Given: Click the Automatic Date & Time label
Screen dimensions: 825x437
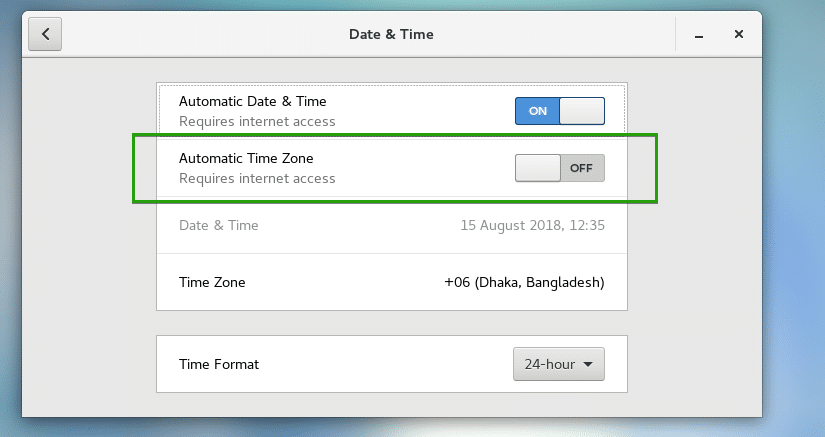Looking at the screenshot, I should click(x=252, y=101).
